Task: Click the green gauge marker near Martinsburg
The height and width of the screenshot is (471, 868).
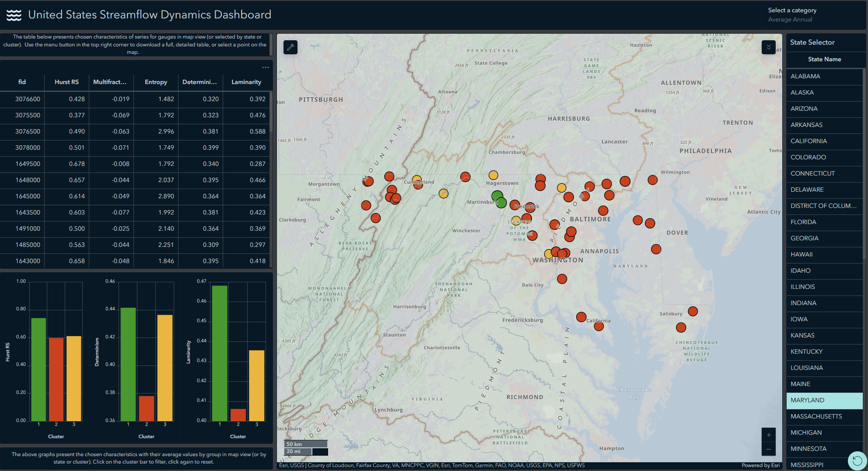Action: (x=497, y=196)
